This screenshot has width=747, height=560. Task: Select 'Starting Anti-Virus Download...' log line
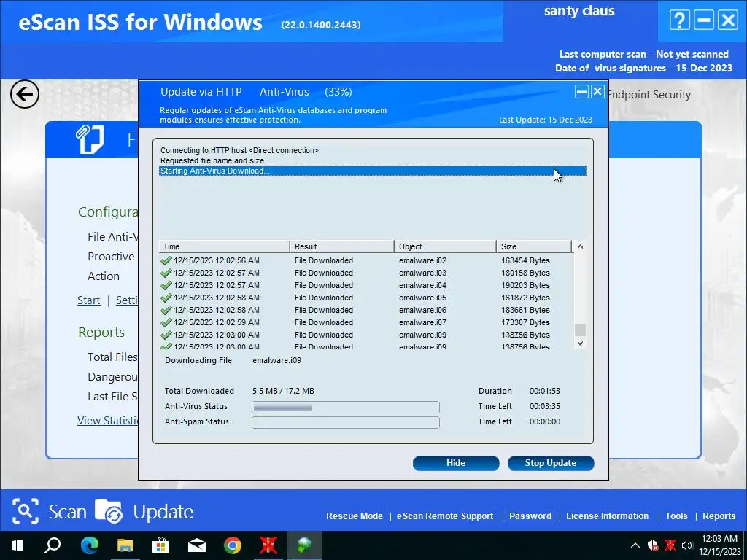[373, 171]
